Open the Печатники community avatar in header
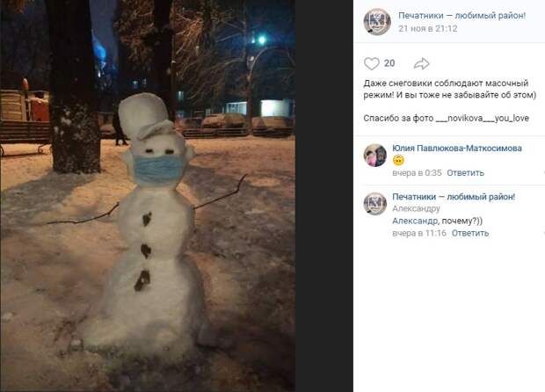 point(377,22)
